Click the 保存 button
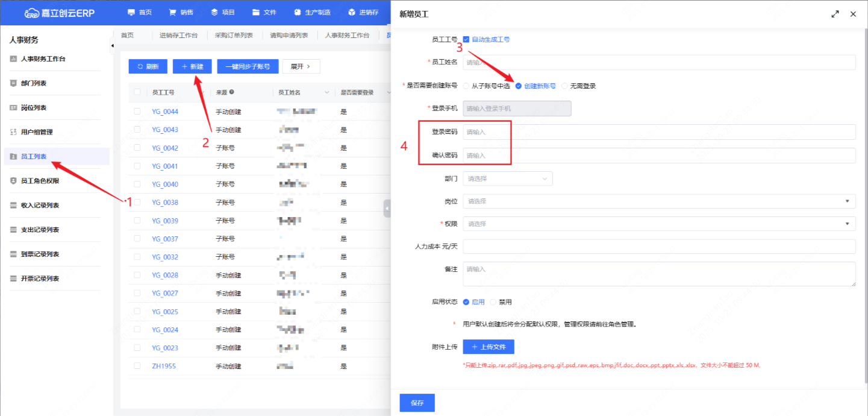 [417, 403]
